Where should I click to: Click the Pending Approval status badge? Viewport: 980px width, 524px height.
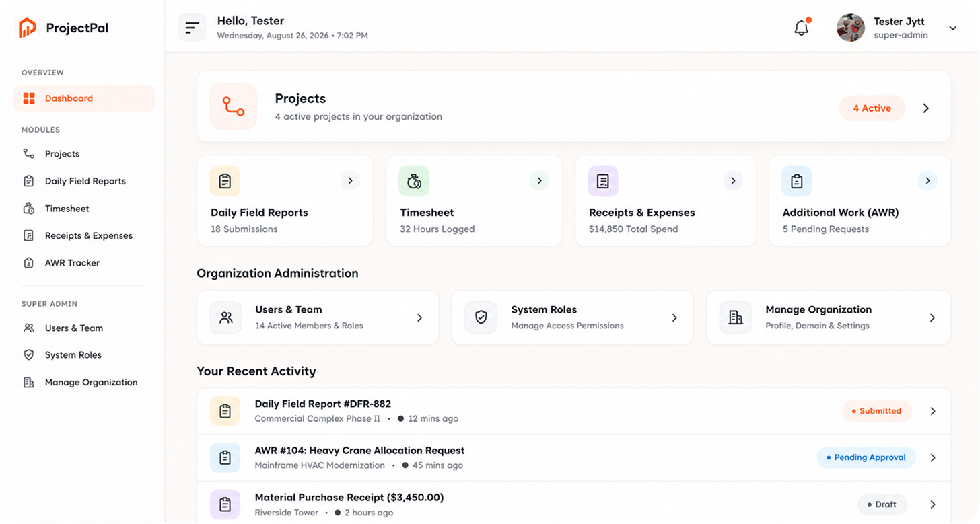[x=866, y=457]
